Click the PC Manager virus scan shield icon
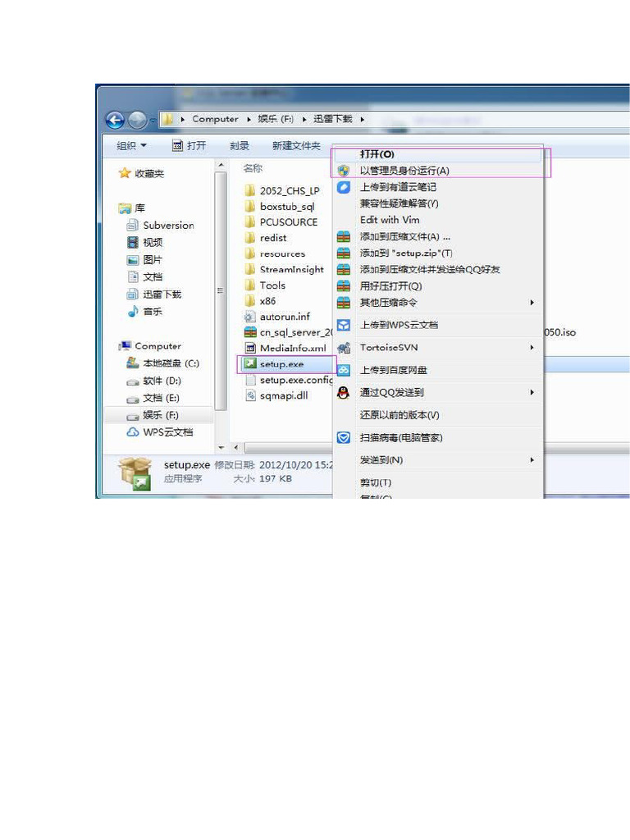 (x=344, y=438)
